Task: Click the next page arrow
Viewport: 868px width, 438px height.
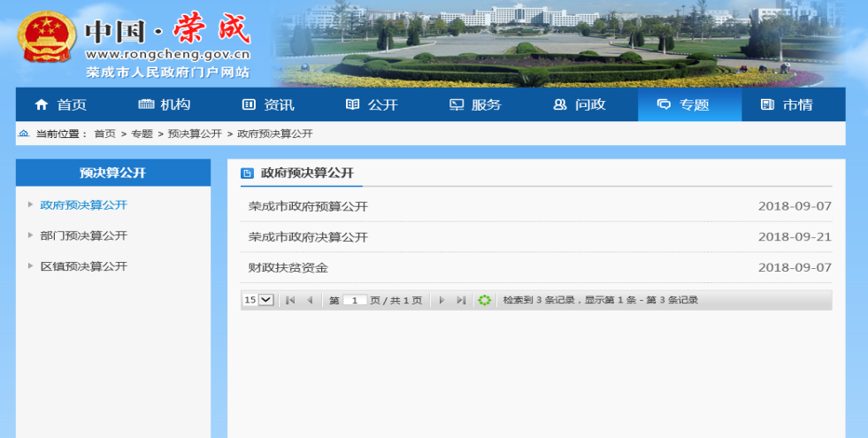Action: tap(442, 300)
